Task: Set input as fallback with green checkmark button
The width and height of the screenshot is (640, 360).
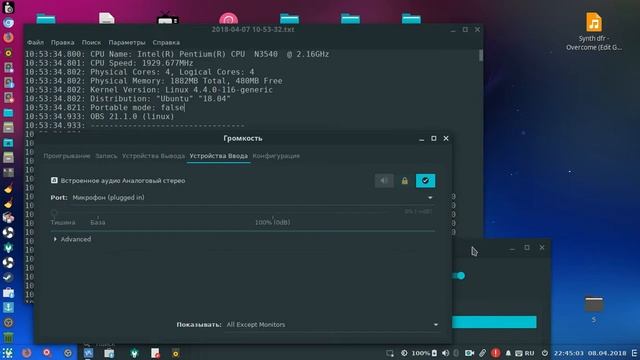Action: [x=425, y=181]
